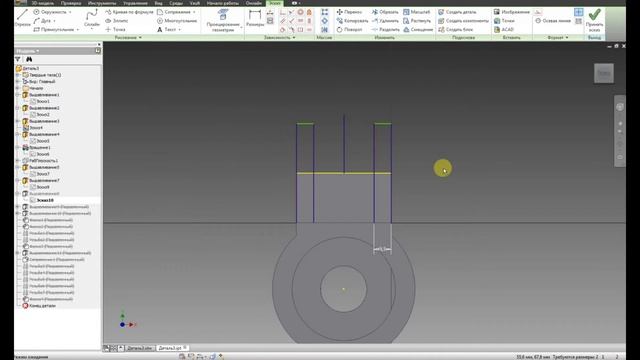640x360 pixels.
Task: Select Конец детали tree node
Action: 39,306
